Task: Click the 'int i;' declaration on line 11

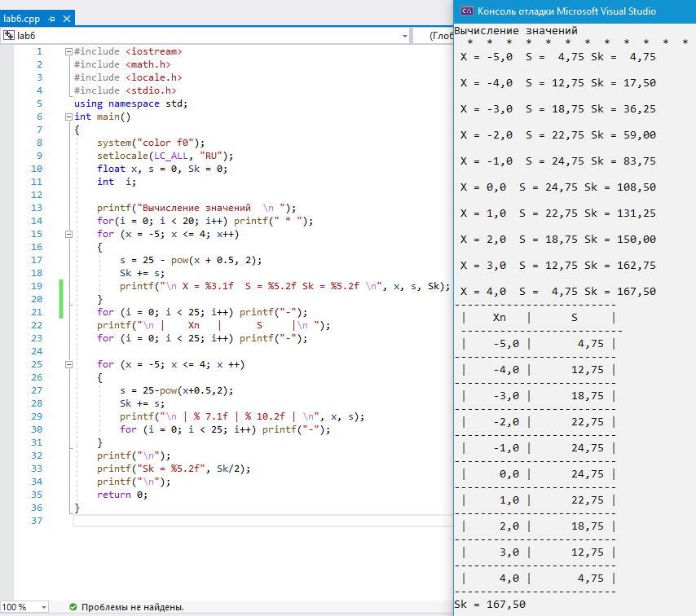Action: (117, 182)
